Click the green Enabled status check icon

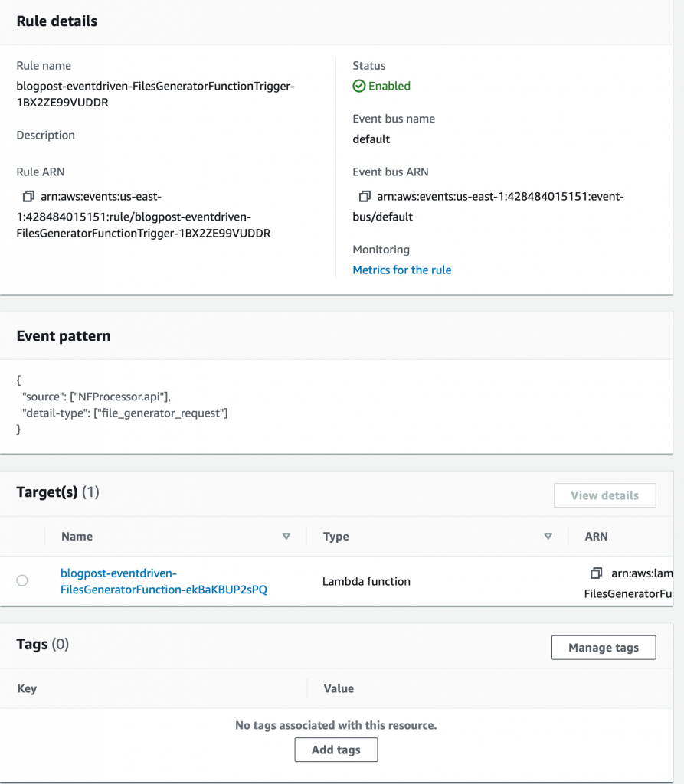[x=358, y=87]
